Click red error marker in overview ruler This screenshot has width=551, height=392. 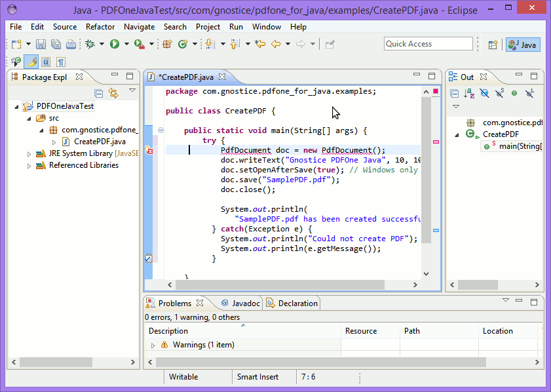(436, 142)
